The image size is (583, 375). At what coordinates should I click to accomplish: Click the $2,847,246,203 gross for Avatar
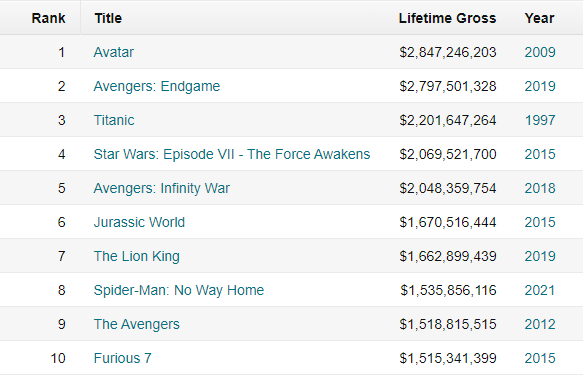pos(448,52)
